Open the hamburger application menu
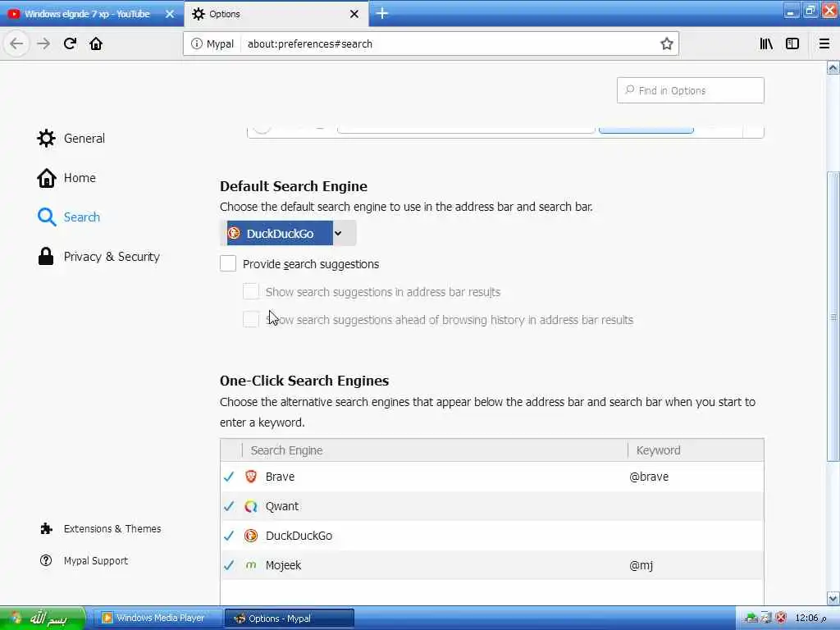This screenshot has width=840, height=630. (x=824, y=44)
